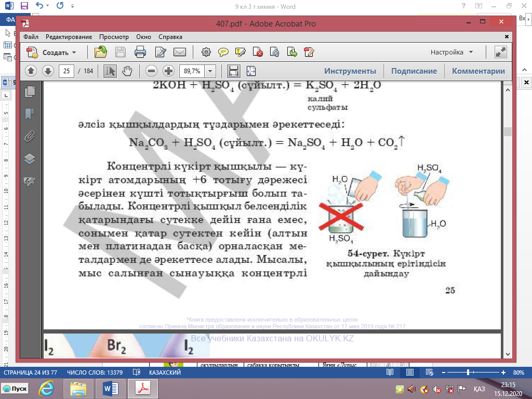Viewport: 532px width, 399px height.
Task: Add a sticky note comment
Action: pyautogui.click(x=223, y=52)
